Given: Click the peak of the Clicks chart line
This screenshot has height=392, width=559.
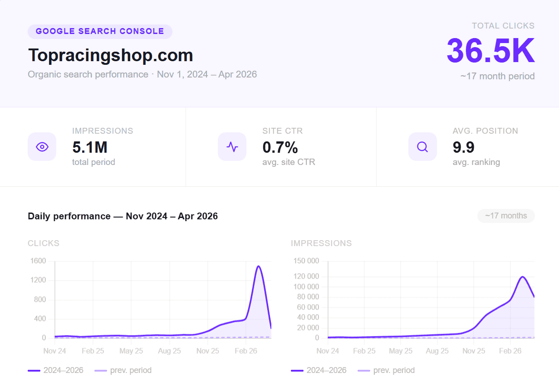Looking at the screenshot, I should click(x=258, y=266).
